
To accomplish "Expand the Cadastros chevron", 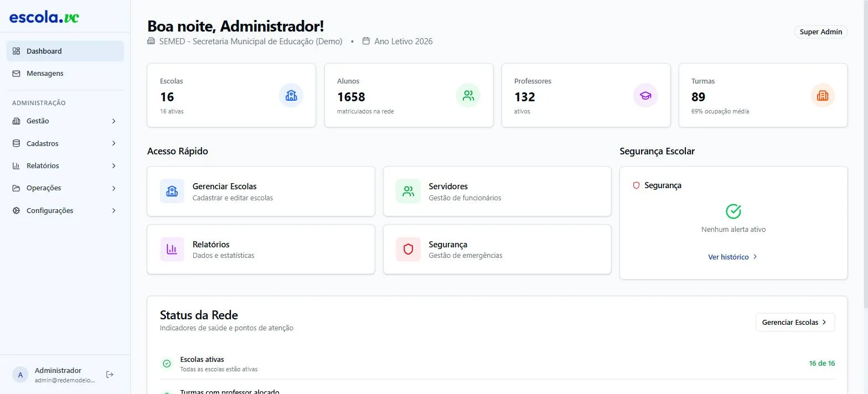I will coord(114,143).
